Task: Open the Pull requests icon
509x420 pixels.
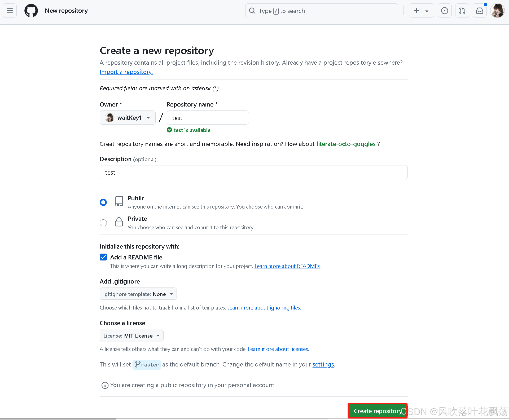Action: point(462,11)
